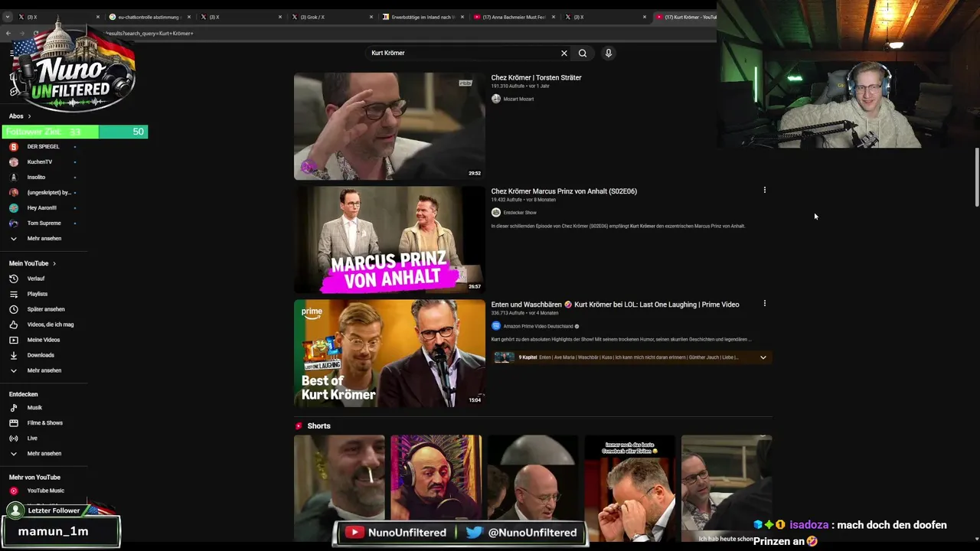The image size is (980, 551).
Task: Focus the Kurt Krömer search field
Action: tap(463, 53)
